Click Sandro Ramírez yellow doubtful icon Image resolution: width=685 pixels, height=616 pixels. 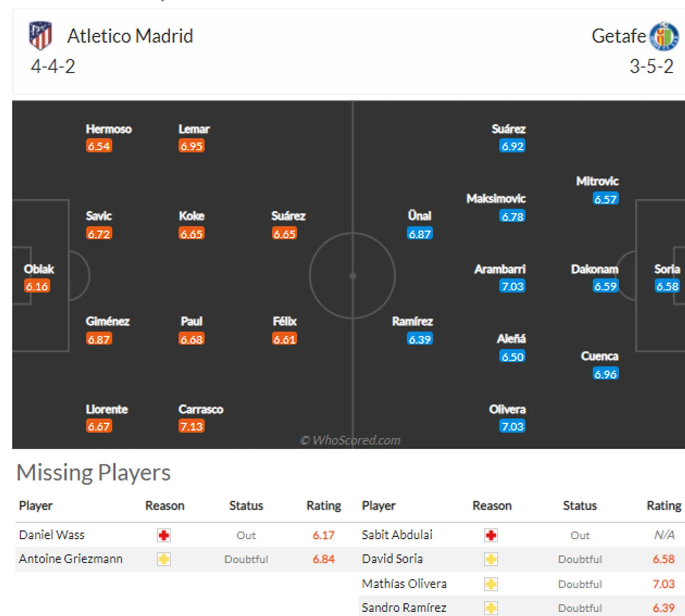pyautogui.click(x=491, y=608)
